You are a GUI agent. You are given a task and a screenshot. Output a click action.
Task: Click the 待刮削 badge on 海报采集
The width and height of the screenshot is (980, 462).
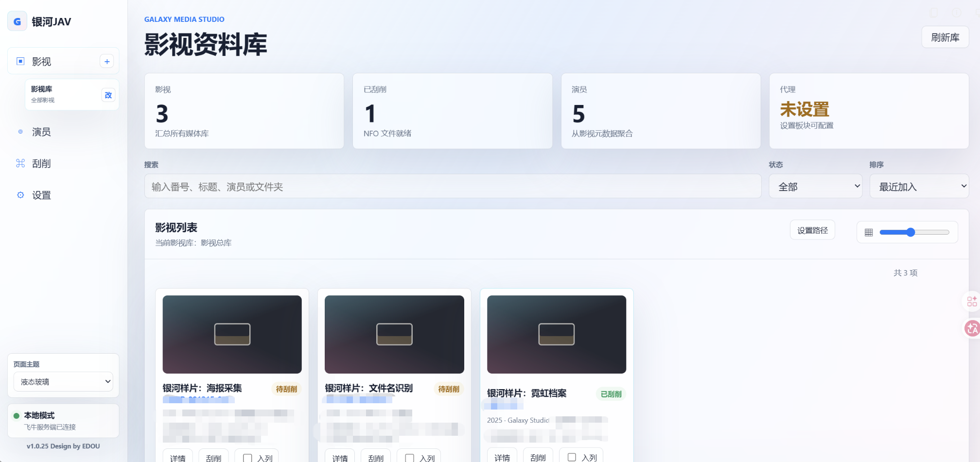click(x=286, y=389)
